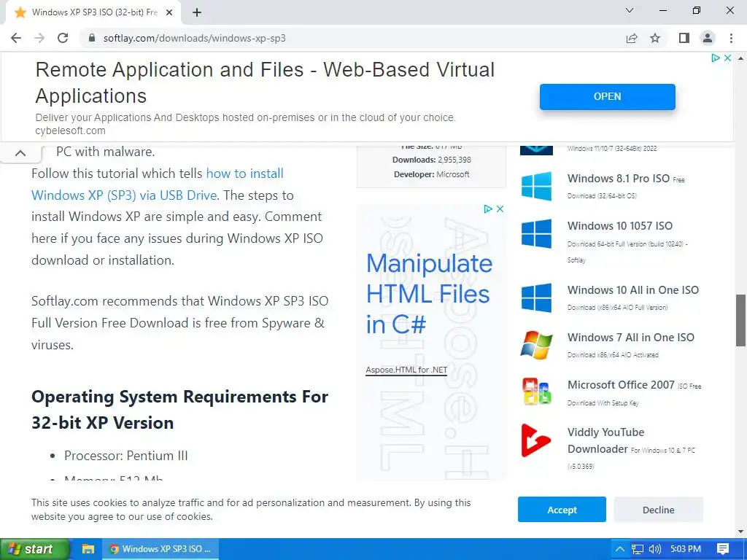Click the Viddly YouTube Downloader red icon
747x560 pixels.
536,440
